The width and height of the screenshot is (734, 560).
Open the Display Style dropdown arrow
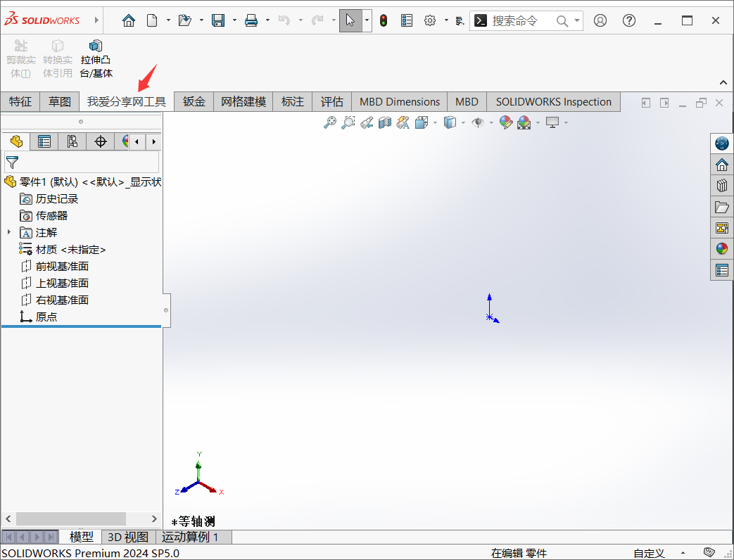pyautogui.click(x=463, y=122)
